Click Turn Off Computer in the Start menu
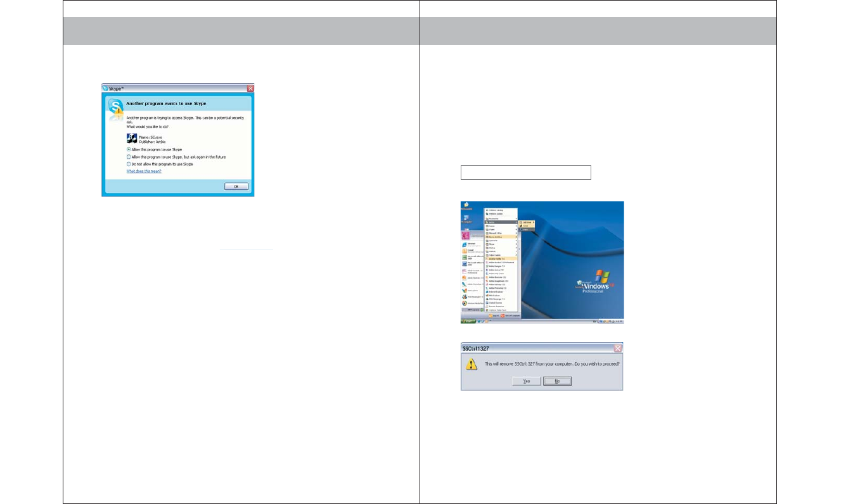Viewport: 853px width, 504px height. click(510, 315)
